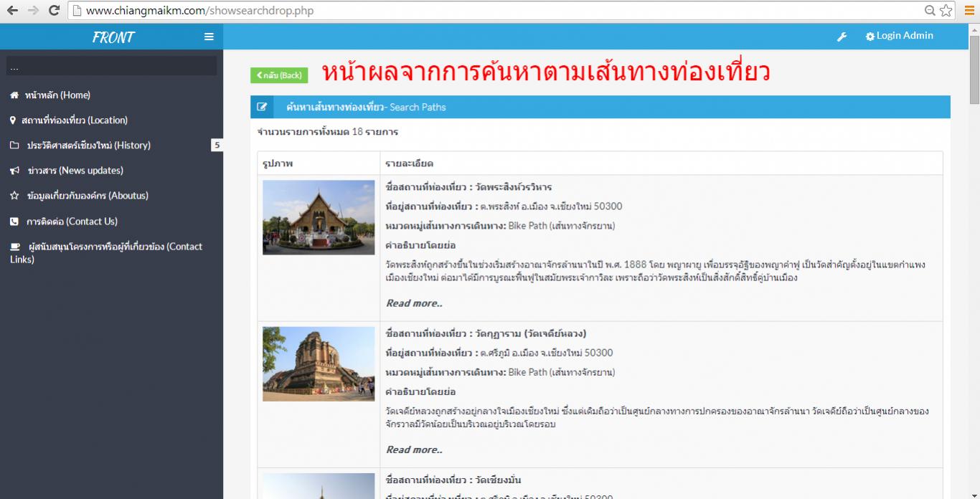Image resolution: width=980 pixels, height=499 pixels.
Task: Click the home icon in the sidebar
Action: [x=14, y=95]
